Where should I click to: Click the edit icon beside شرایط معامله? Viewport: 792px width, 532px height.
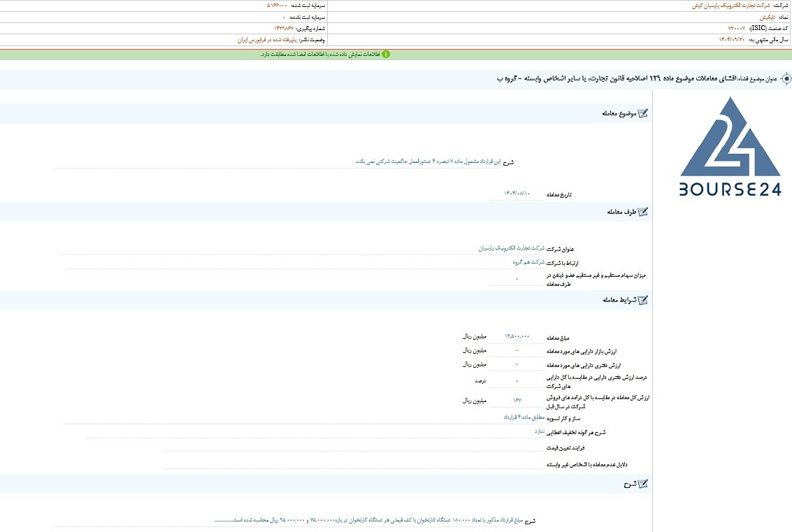click(x=642, y=300)
